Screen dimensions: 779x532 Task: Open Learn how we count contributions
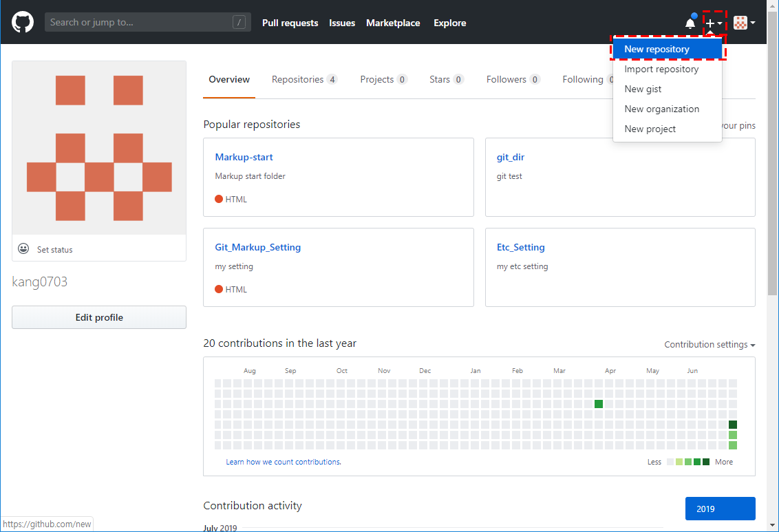284,462
